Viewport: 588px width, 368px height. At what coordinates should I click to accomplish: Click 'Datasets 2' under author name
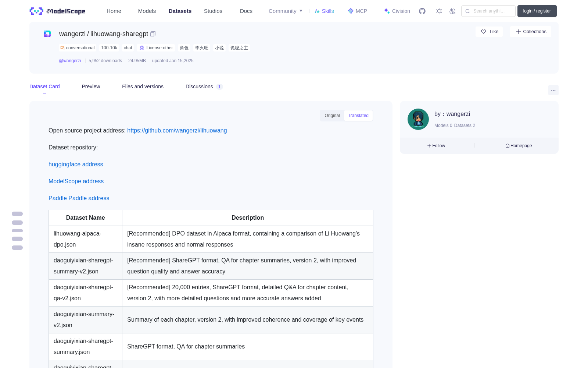[x=465, y=125]
